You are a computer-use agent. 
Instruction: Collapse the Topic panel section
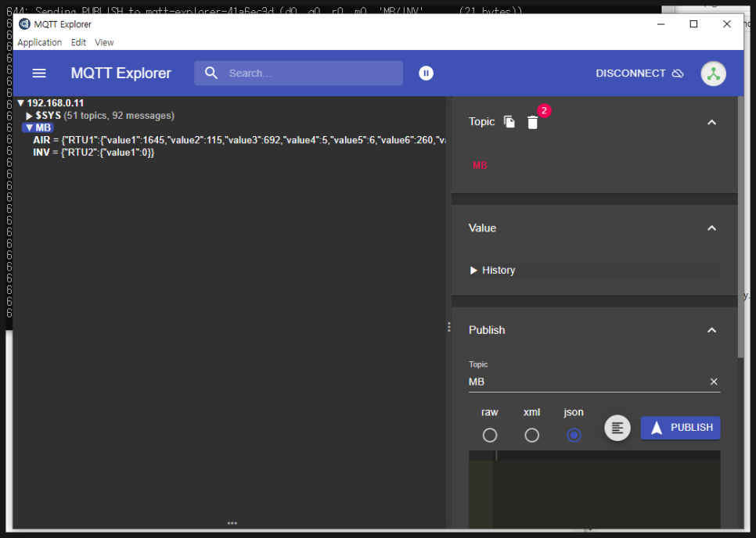pyautogui.click(x=711, y=122)
